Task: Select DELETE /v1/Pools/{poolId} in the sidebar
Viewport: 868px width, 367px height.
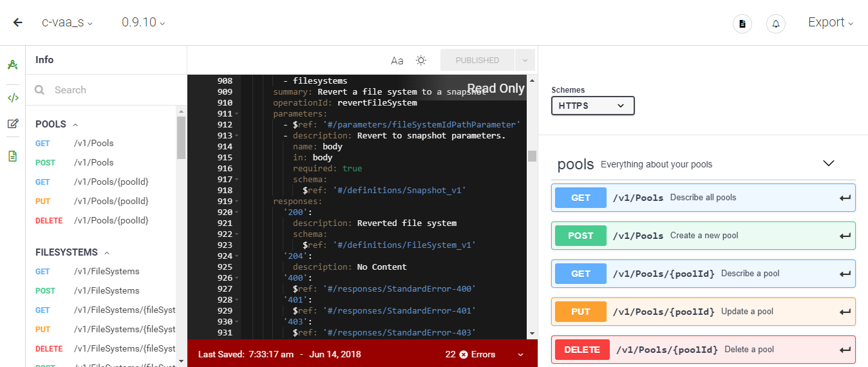Action: 111,220
